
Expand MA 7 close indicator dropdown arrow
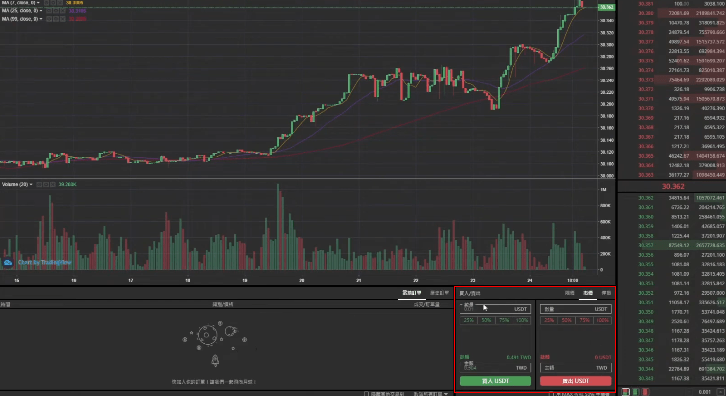[38, 3]
